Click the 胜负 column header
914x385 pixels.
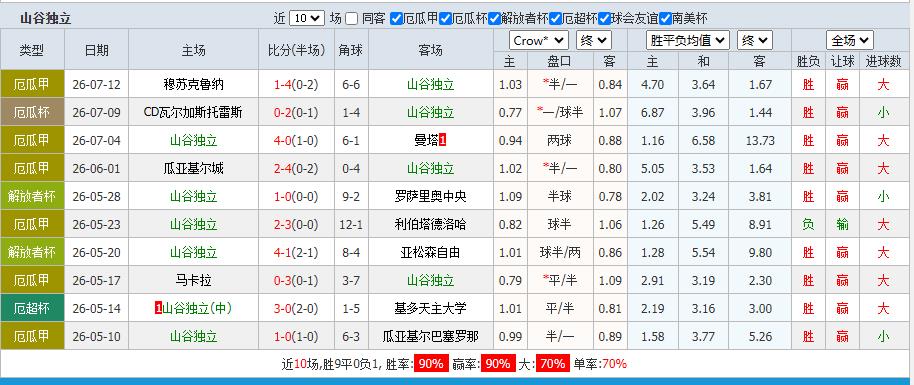pyautogui.click(x=808, y=61)
